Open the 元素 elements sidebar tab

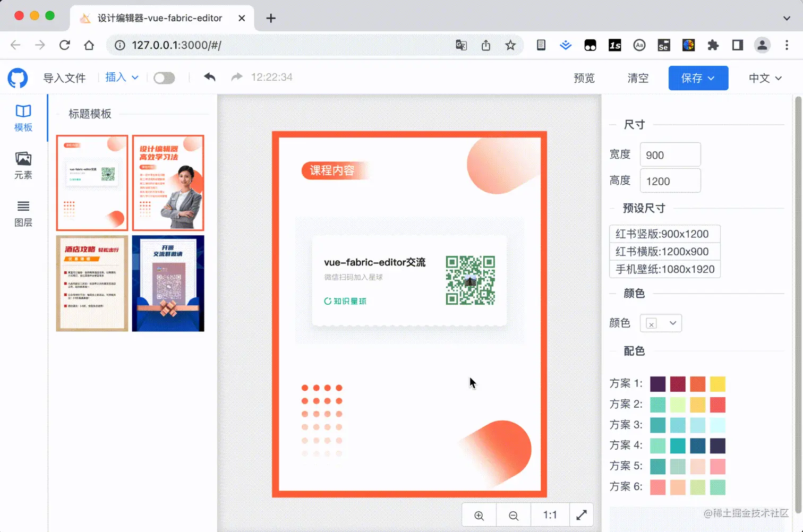[x=23, y=165]
